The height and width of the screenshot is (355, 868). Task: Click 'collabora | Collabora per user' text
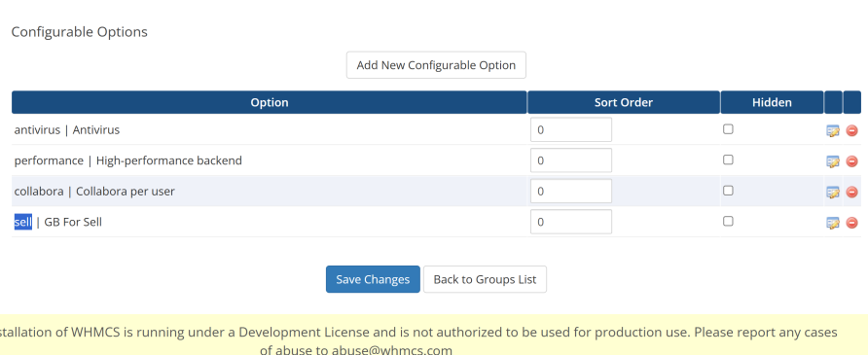pyautogui.click(x=94, y=192)
